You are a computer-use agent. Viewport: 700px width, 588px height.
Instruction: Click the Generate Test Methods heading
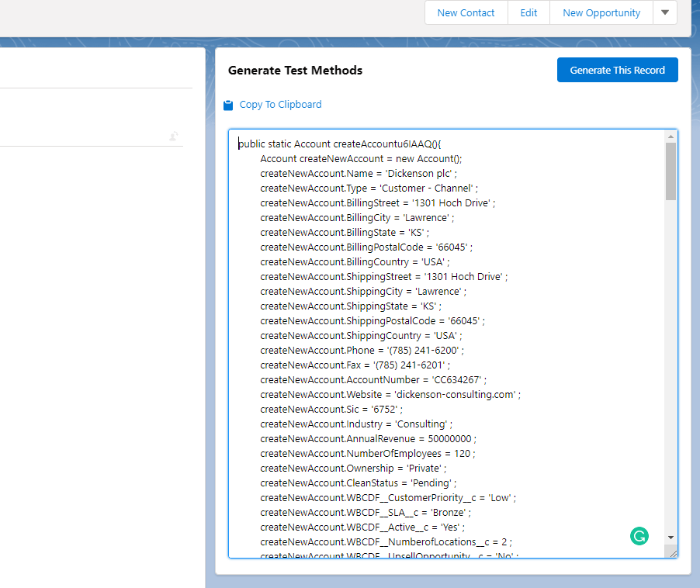(295, 70)
